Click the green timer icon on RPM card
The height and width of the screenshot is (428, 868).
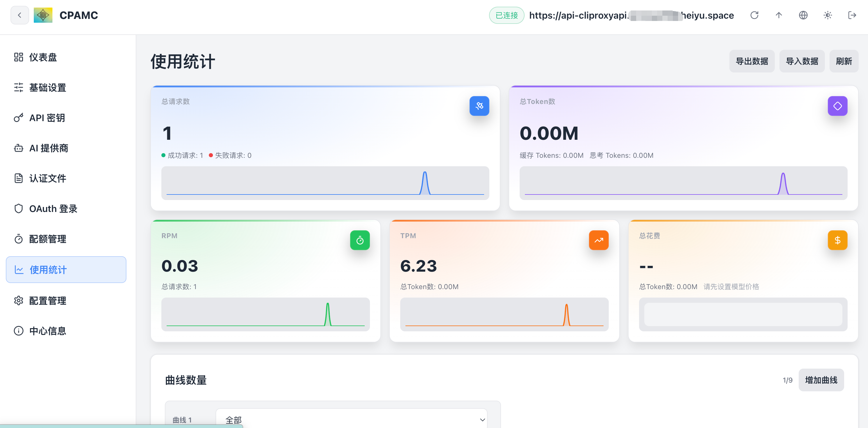pyautogui.click(x=360, y=240)
